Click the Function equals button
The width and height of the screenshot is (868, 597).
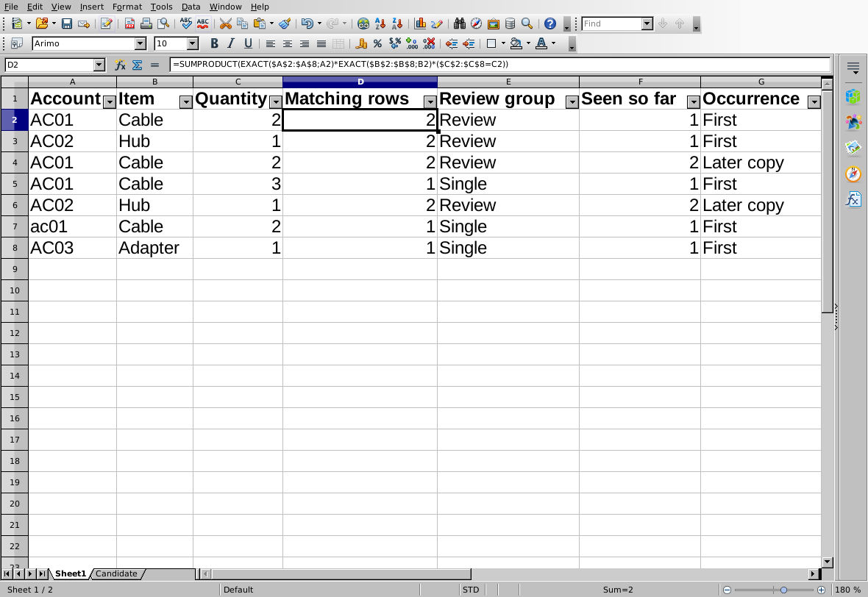pos(154,65)
